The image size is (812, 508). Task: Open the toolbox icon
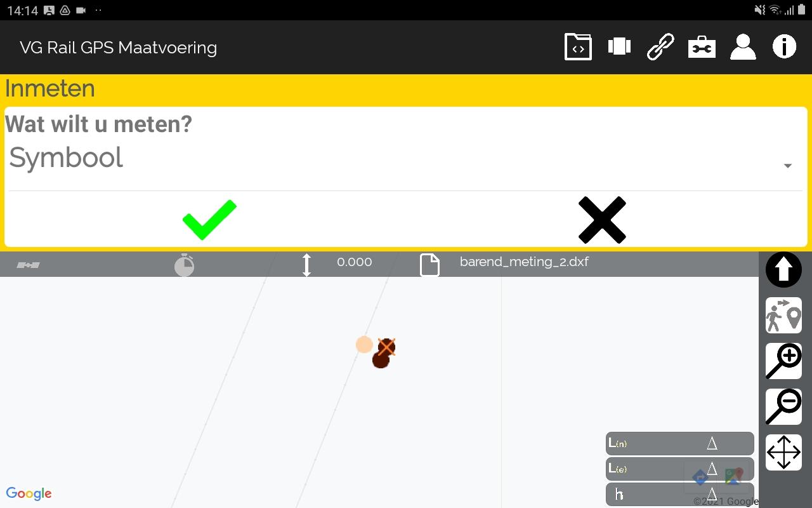point(702,48)
